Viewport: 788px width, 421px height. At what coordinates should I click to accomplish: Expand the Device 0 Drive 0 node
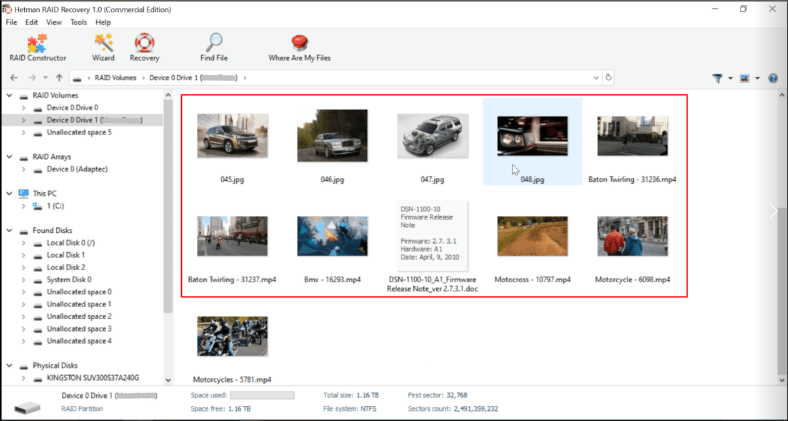pyautogui.click(x=23, y=108)
